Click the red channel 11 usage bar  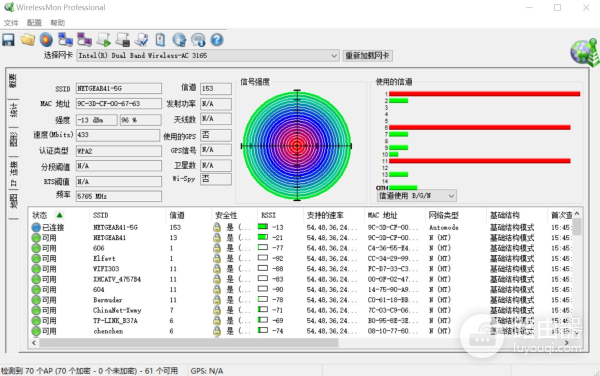479,161
